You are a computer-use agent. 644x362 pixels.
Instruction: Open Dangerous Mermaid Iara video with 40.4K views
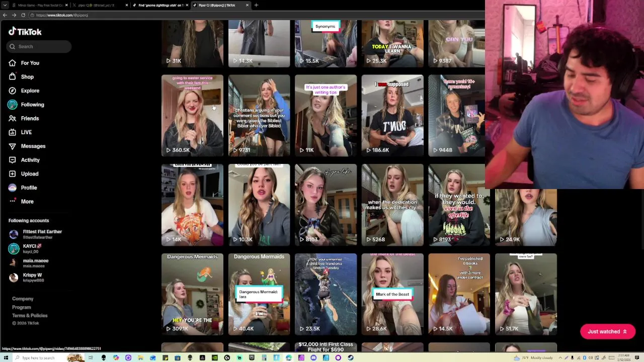[259, 294]
